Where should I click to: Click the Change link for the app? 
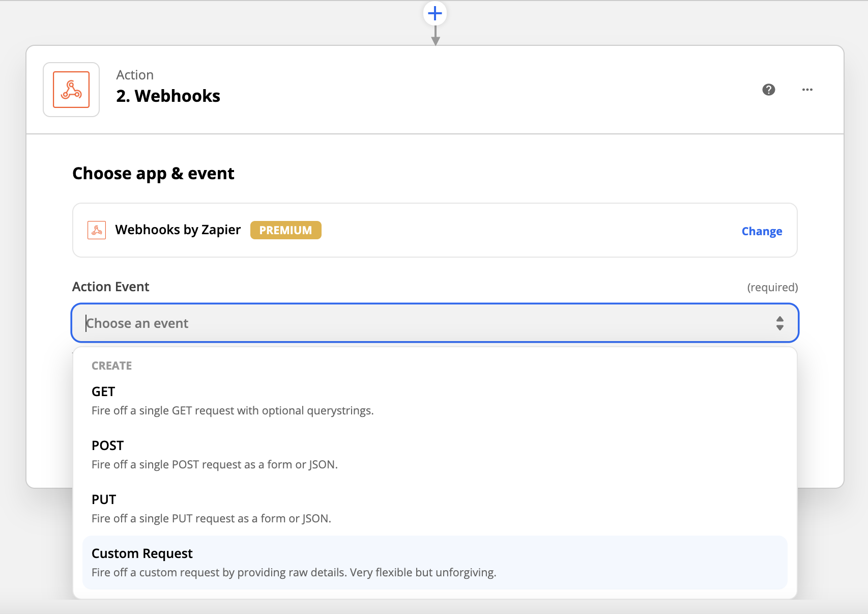(x=762, y=231)
